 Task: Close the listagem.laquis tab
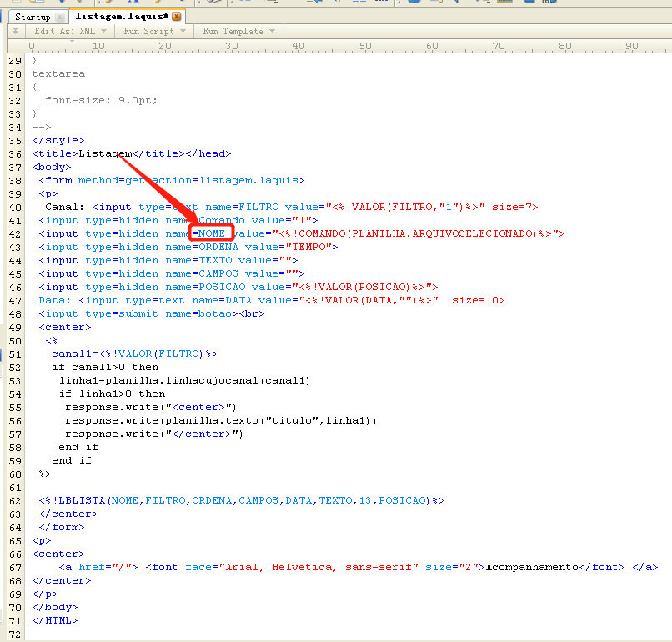[177, 17]
